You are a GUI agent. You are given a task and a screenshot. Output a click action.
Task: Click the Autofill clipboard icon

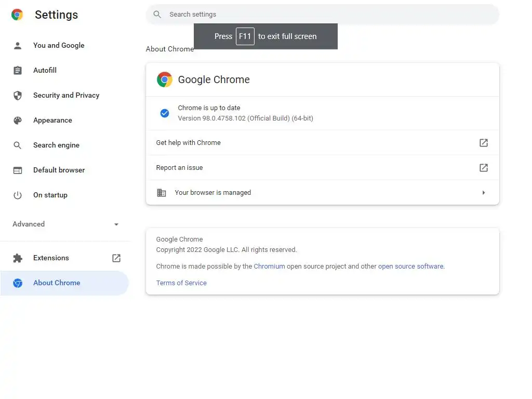pyautogui.click(x=18, y=70)
